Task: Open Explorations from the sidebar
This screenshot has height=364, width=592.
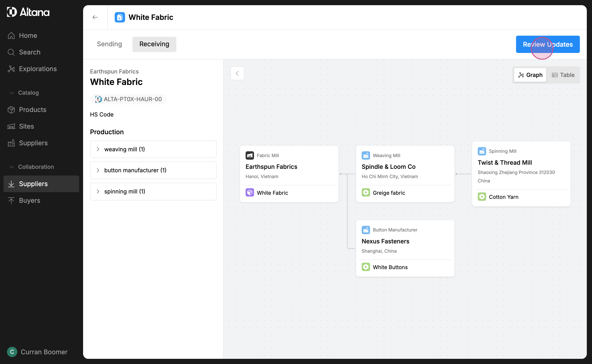Action: click(38, 69)
